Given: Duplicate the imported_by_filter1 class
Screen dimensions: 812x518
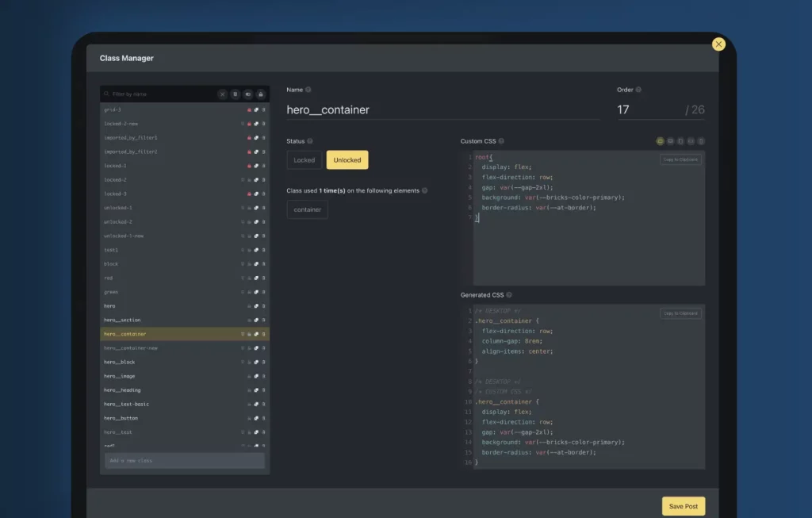Looking at the screenshot, I should point(256,138).
